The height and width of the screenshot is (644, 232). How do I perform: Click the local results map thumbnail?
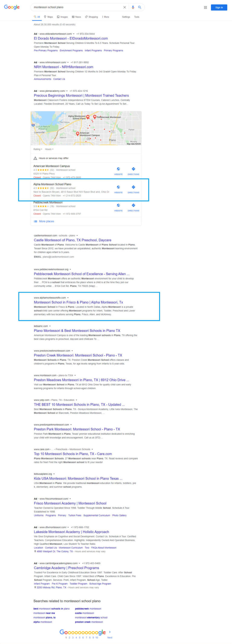tap(86, 128)
